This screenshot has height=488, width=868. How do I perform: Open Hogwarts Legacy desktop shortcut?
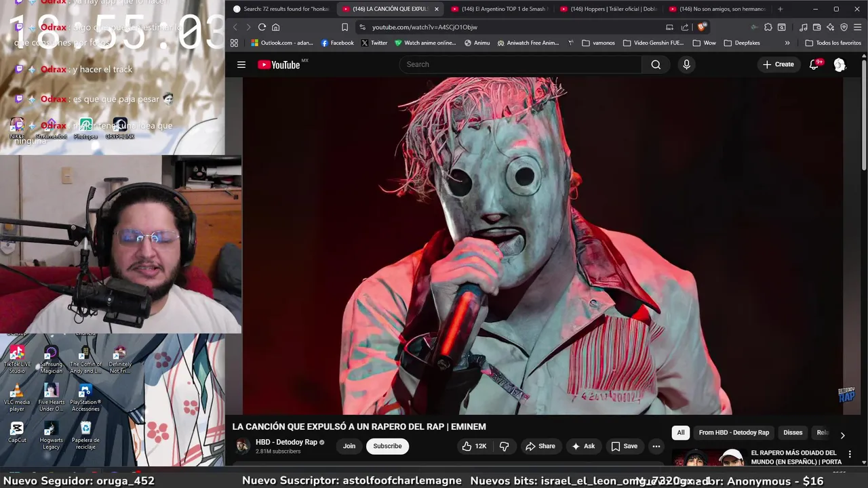(51, 435)
